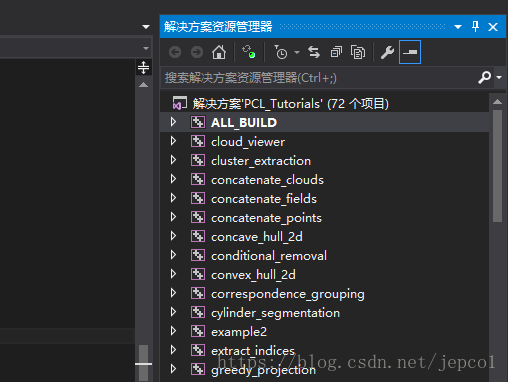This screenshot has width=508, height=382.
Task: Click the pending changes filter clock icon
Action: tap(281, 52)
